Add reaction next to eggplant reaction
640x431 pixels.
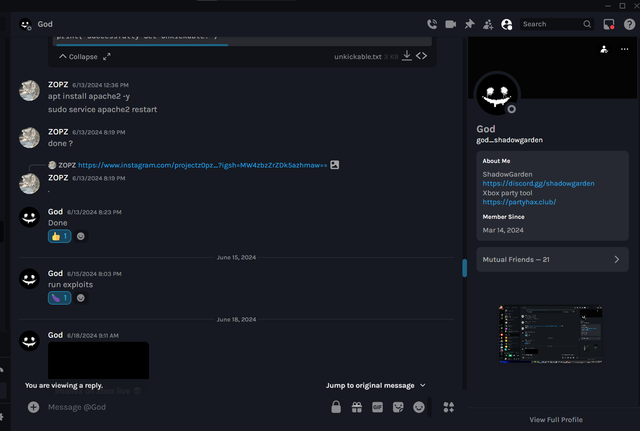tap(81, 298)
